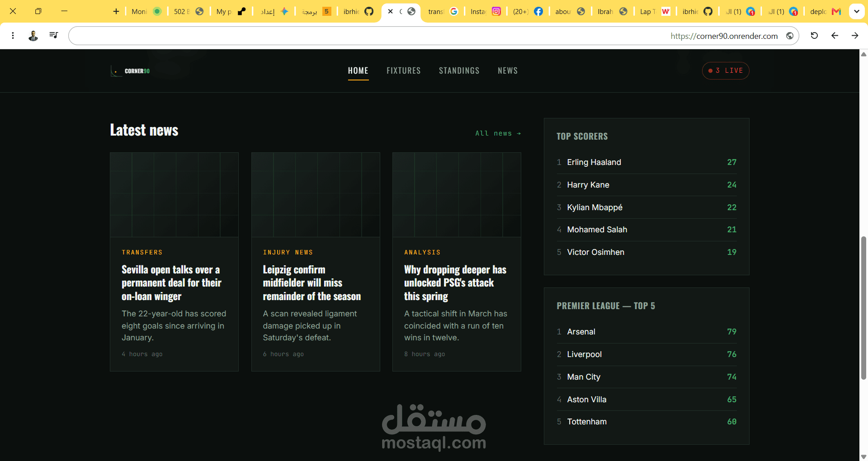The width and height of the screenshot is (868, 461).
Task: Open the FIXTURES nav item
Action: (x=404, y=71)
